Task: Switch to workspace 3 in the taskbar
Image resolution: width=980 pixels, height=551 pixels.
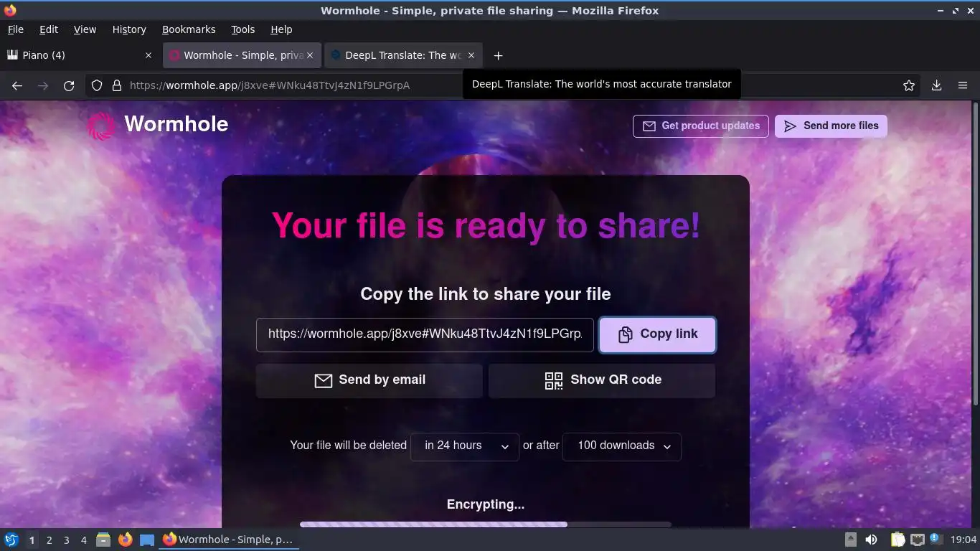Action: 66,540
